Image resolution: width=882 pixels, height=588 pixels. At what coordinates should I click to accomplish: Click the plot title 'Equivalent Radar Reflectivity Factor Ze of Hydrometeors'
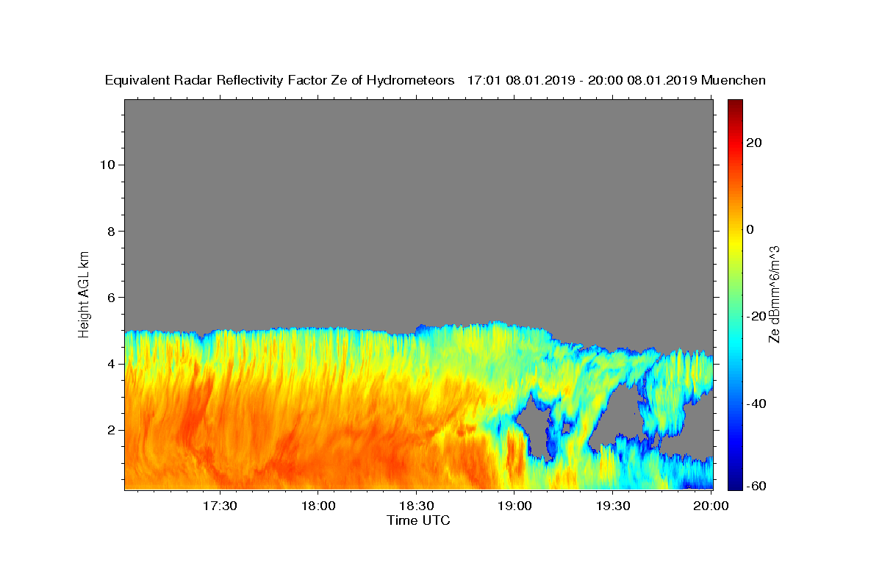[x=279, y=81]
